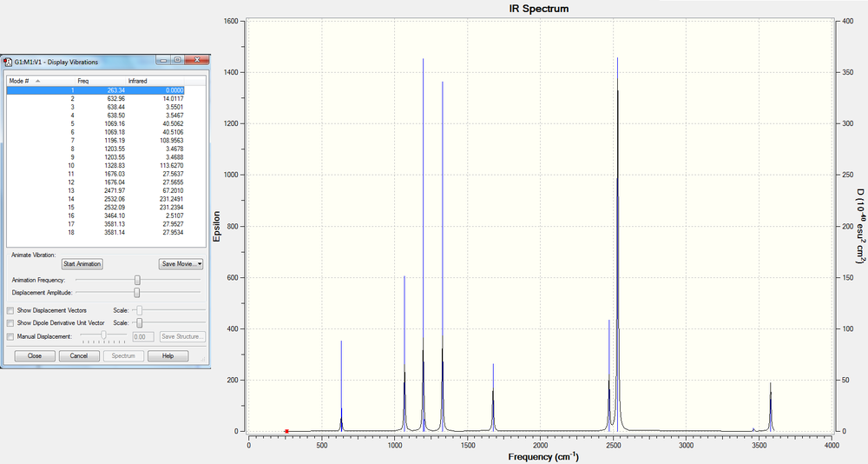Select mode 10 with frequency 1328.83
The height and width of the screenshot is (464, 868).
[x=95, y=165]
